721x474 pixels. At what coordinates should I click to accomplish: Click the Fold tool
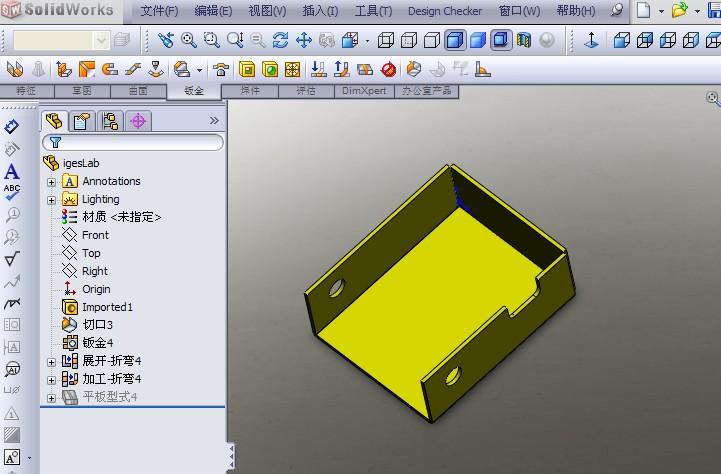click(342, 69)
